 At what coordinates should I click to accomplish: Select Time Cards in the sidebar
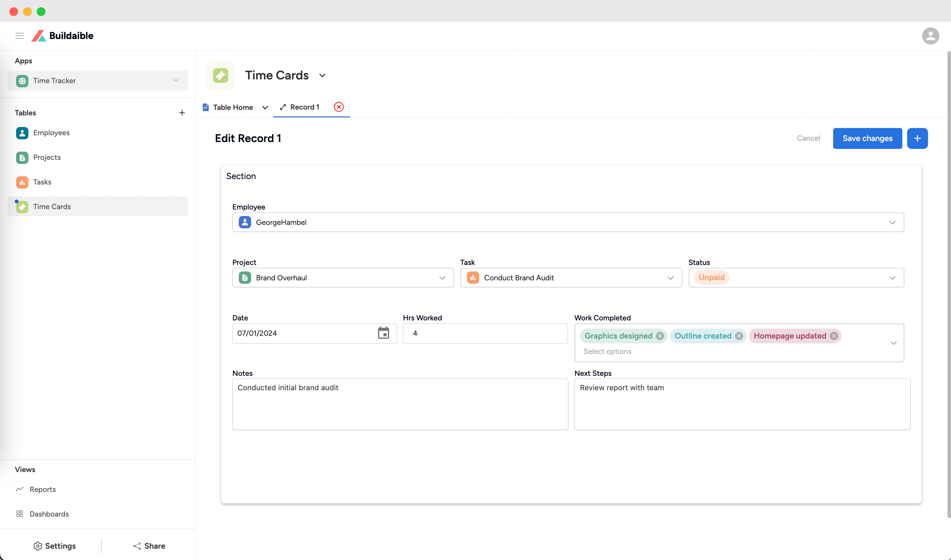click(98, 206)
